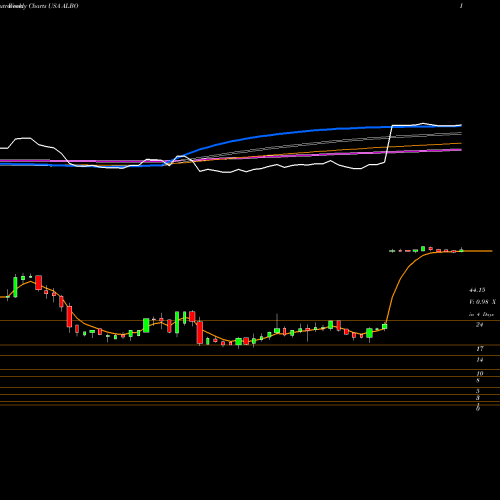Image resolution: width=500 pixels, height=500 pixels.
Task: Click the white indicator line's vertical jump
Action: click(x=389, y=143)
